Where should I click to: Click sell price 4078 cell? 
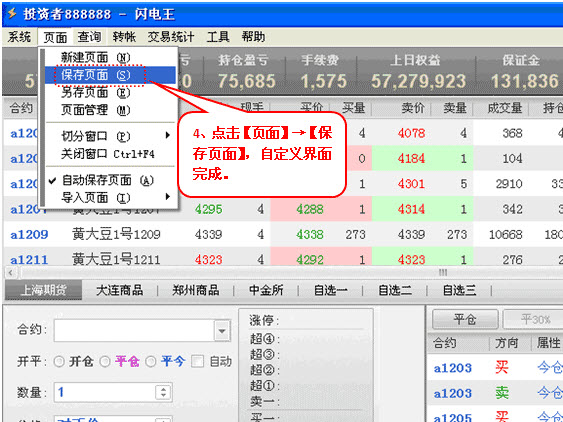(x=411, y=134)
